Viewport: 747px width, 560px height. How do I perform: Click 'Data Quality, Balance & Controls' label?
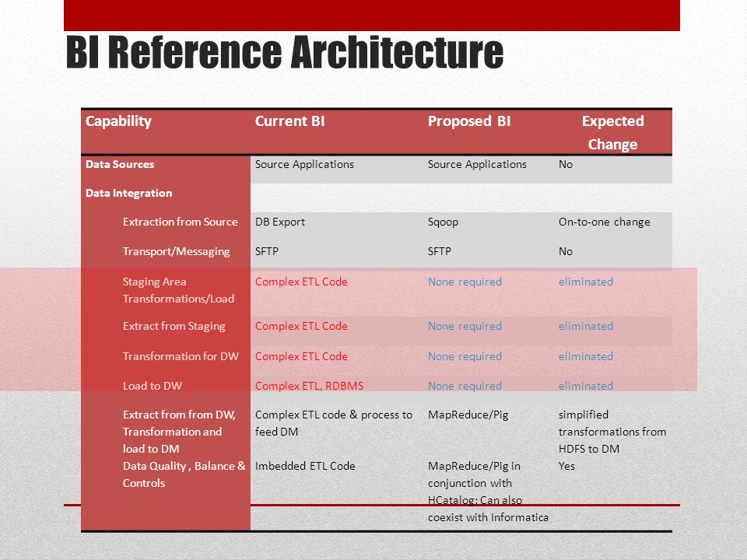[x=184, y=474]
